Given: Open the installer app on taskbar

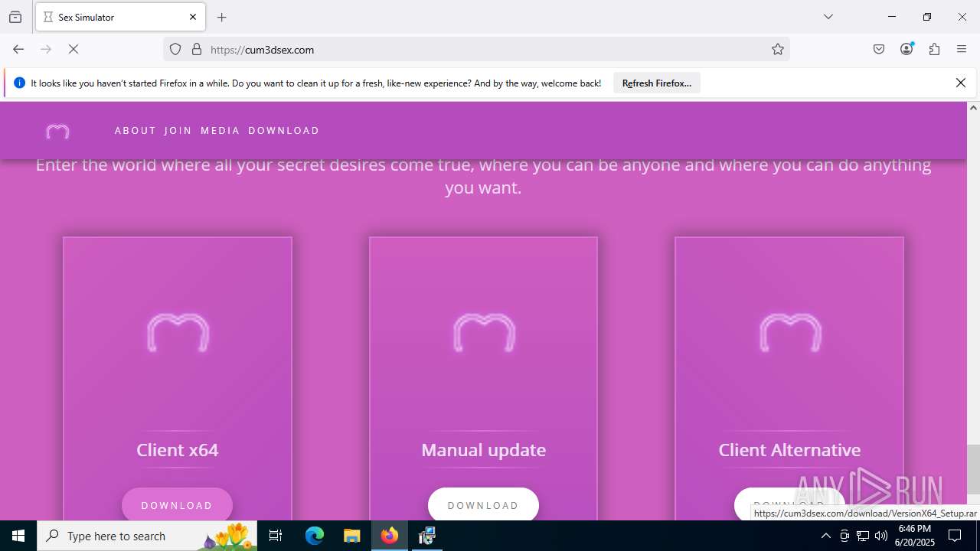Looking at the screenshot, I should 427,536.
